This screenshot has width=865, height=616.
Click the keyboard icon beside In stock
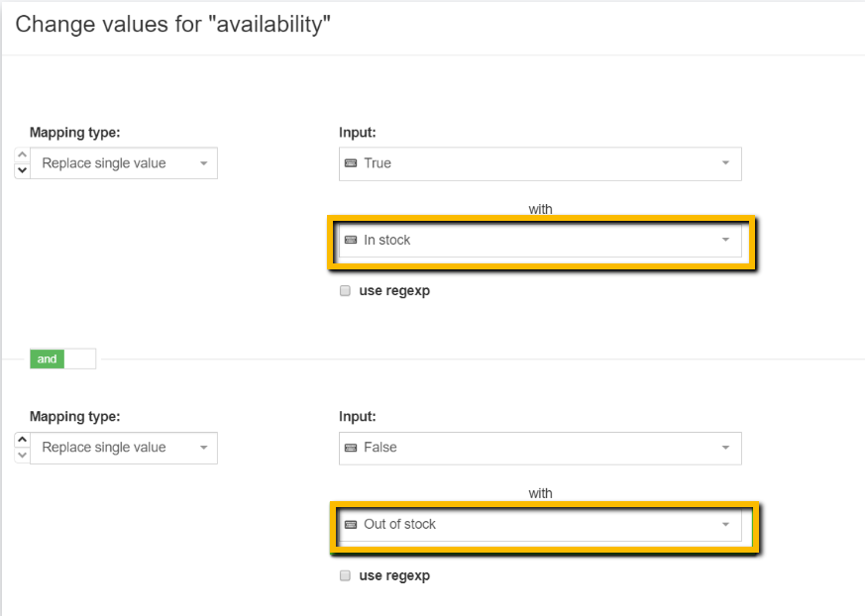pyautogui.click(x=350, y=241)
